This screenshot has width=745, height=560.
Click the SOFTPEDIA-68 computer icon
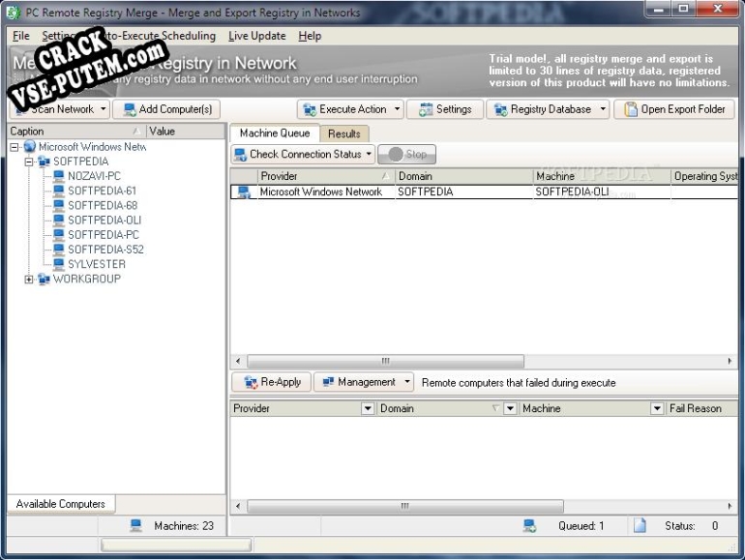point(59,206)
